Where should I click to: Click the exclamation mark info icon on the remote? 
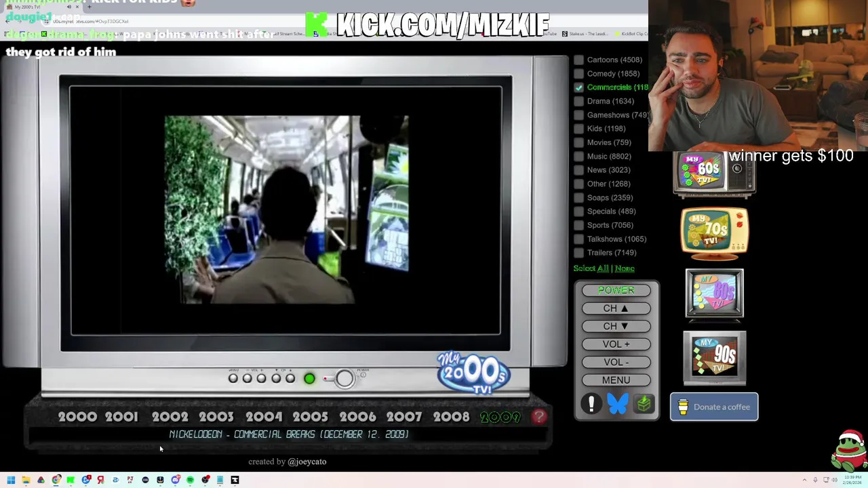tap(591, 404)
